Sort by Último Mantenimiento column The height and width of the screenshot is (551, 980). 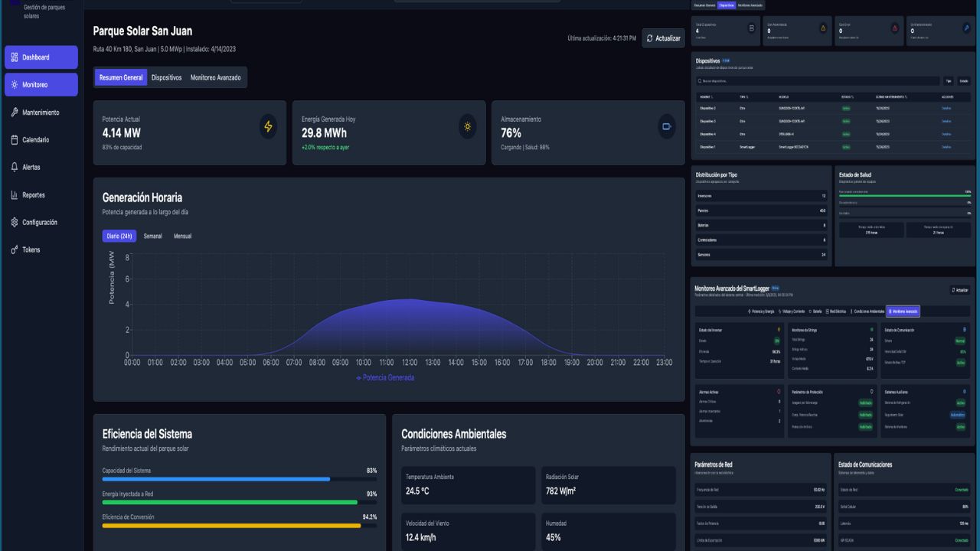[x=891, y=97]
